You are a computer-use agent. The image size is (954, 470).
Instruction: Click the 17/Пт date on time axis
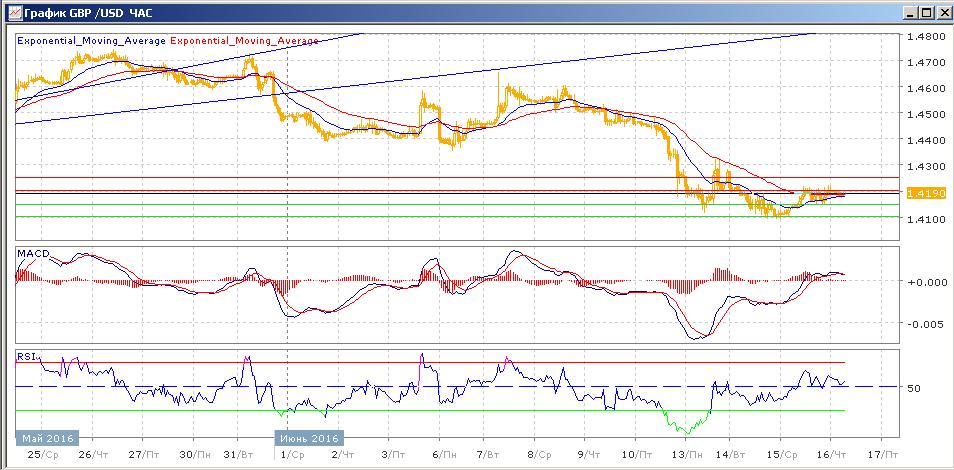pyautogui.click(x=883, y=454)
